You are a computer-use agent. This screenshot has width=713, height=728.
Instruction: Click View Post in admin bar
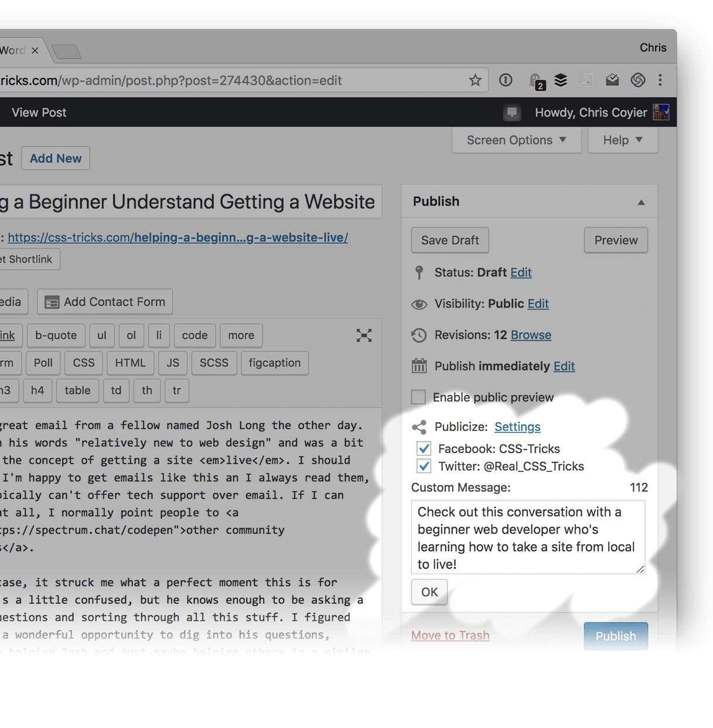(39, 113)
